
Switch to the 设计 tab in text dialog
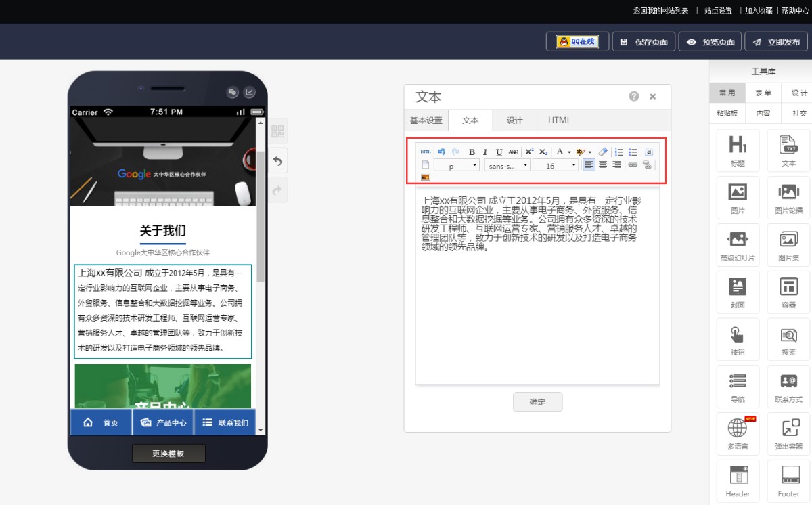(515, 120)
